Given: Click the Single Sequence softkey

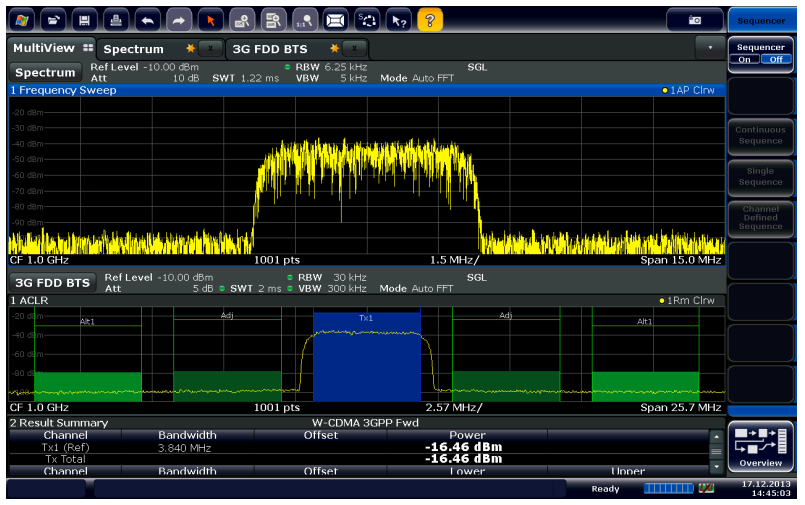Looking at the screenshot, I should click(x=760, y=177).
